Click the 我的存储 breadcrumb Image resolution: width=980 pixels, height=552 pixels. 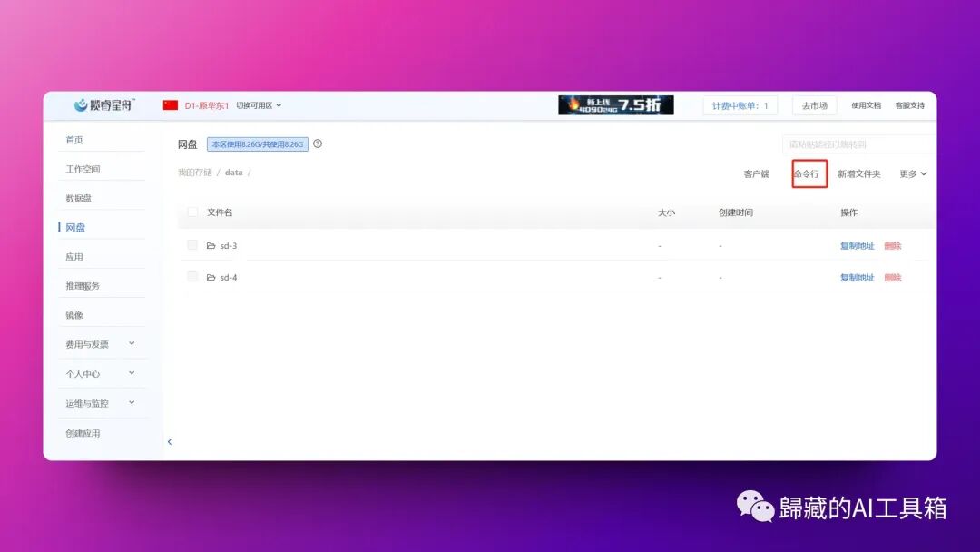pos(195,172)
